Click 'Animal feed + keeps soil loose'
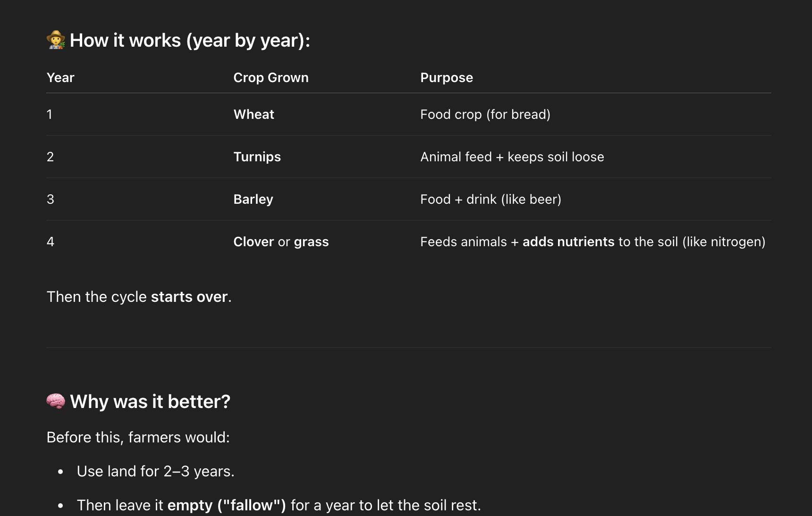The width and height of the screenshot is (812, 516). click(512, 157)
